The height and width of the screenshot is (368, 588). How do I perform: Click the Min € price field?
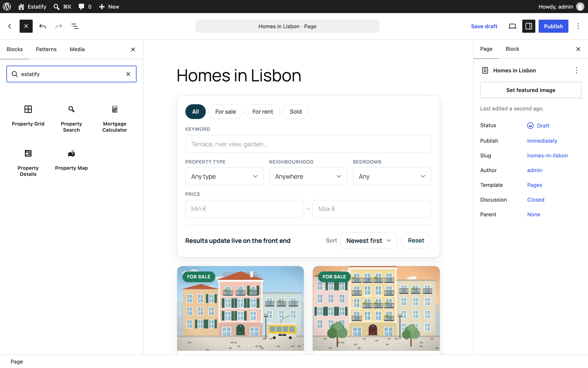(x=245, y=209)
